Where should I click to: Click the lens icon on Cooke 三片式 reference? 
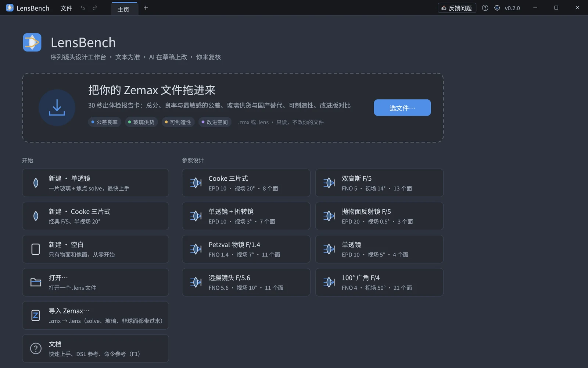(196, 183)
